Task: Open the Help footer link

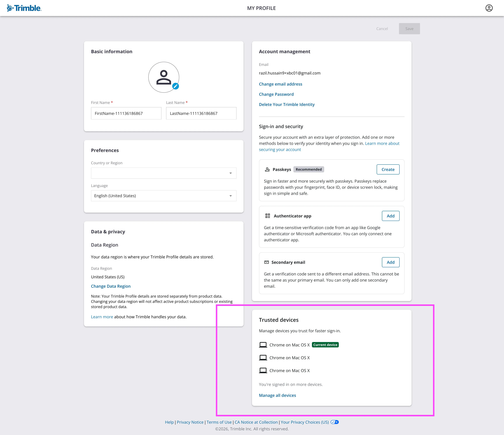Action: 169,422
